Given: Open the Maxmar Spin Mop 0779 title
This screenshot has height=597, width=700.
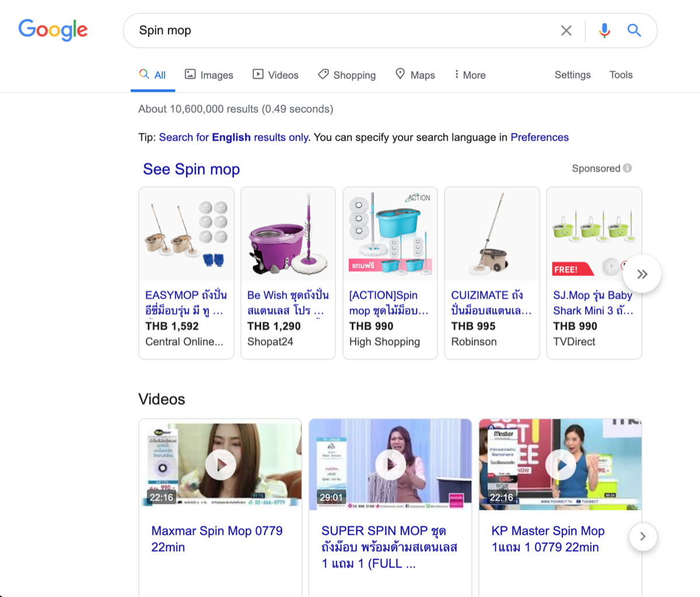Looking at the screenshot, I should pyautogui.click(x=217, y=539).
